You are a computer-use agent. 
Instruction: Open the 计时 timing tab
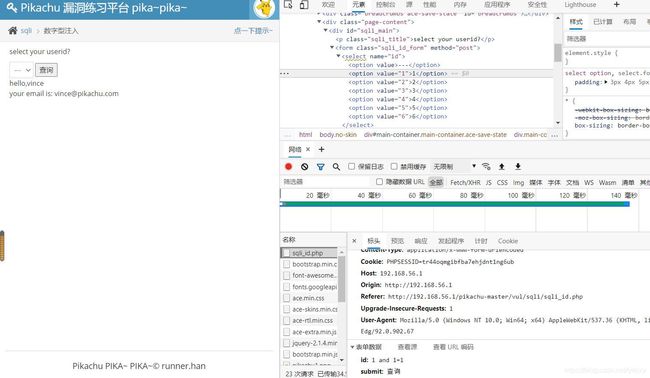point(481,241)
